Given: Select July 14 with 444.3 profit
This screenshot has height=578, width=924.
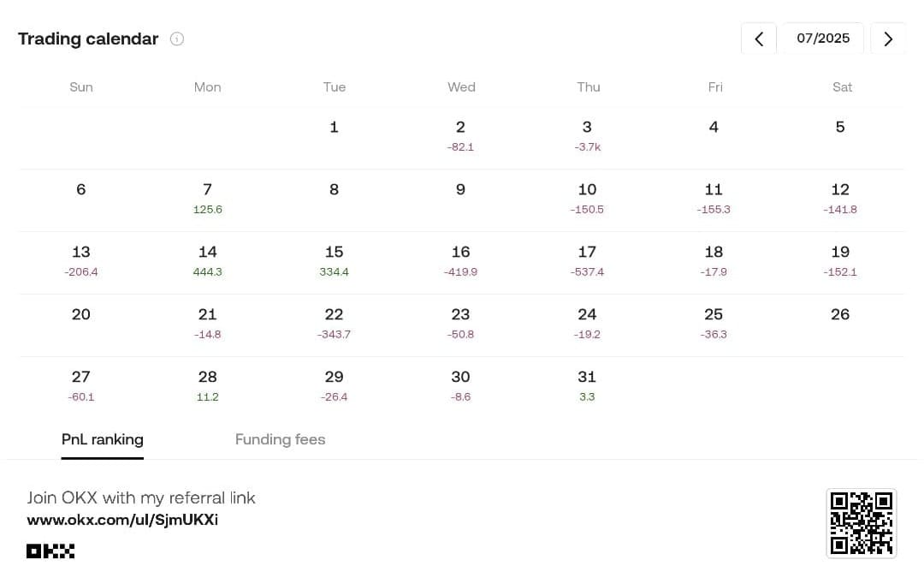Looking at the screenshot, I should pos(207,261).
